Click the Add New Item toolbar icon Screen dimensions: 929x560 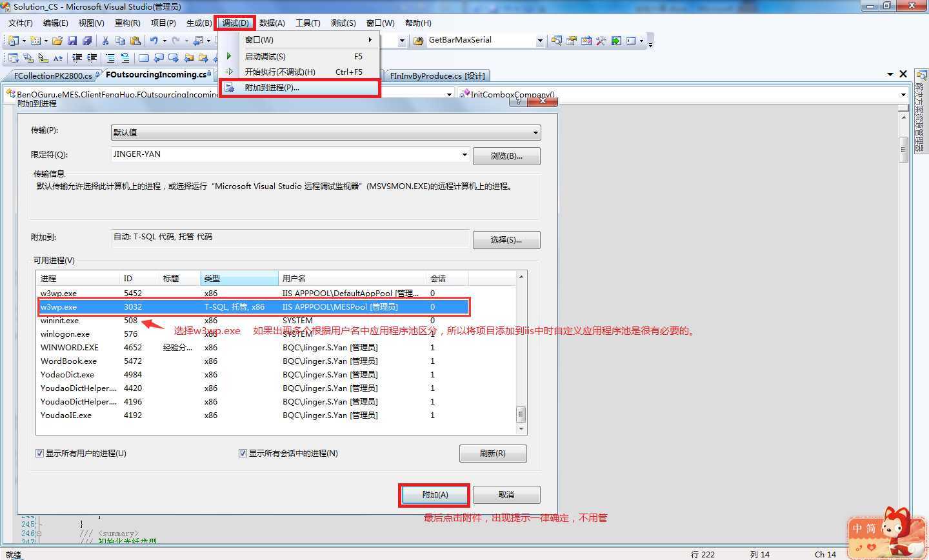pyautogui.click(x=35, y=41)
